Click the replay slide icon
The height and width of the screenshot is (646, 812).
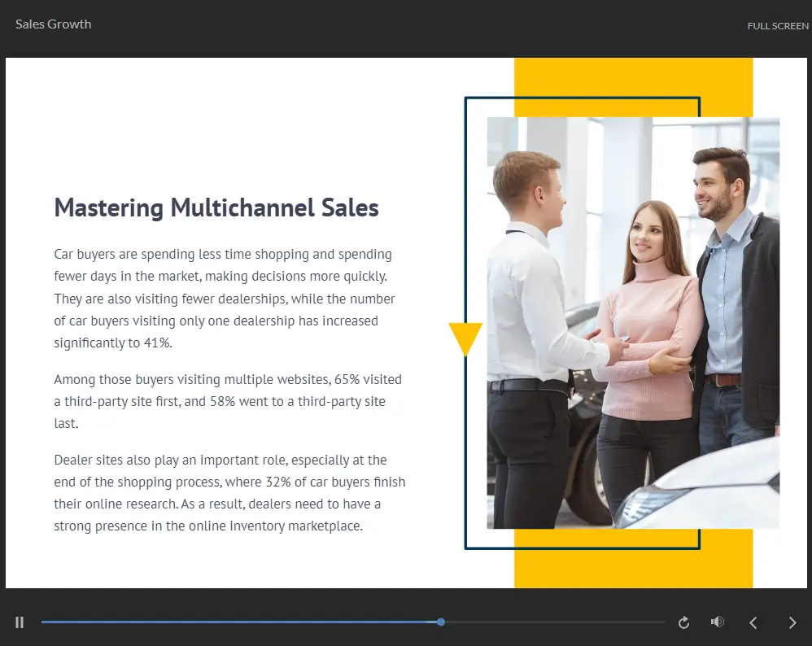pyautogui.click(x=683, y=622)
